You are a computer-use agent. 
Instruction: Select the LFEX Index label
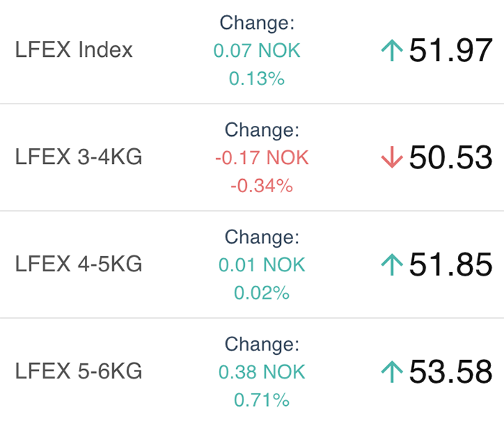point(73,50)
